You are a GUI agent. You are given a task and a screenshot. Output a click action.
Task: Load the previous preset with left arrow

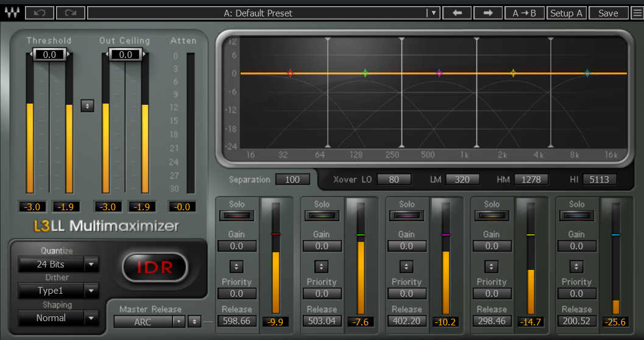pos(457,13)
